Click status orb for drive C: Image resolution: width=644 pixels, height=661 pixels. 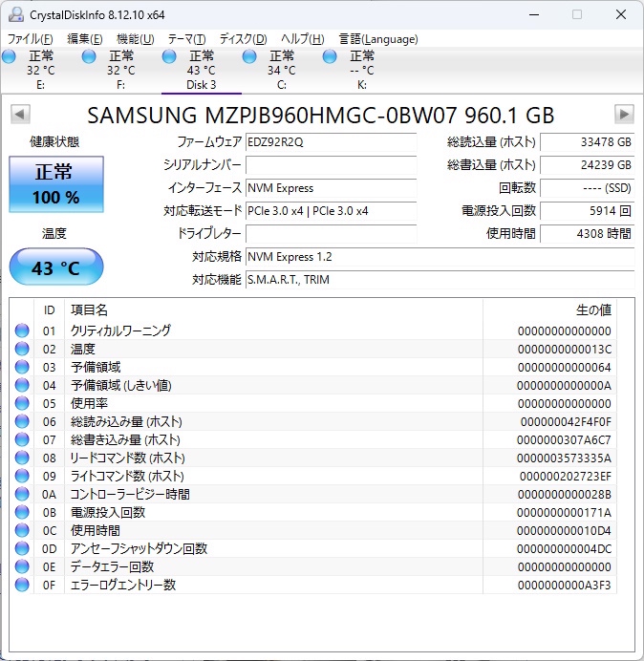[x=250, y=57]
